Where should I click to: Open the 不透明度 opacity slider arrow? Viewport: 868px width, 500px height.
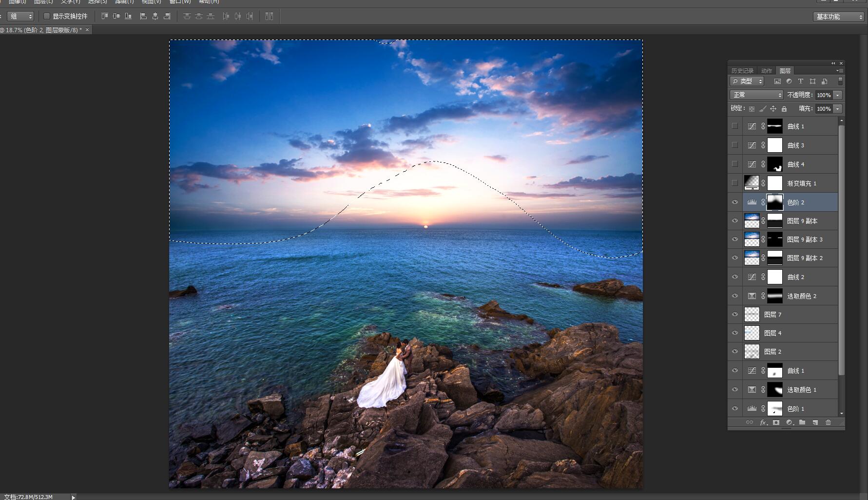838,95
